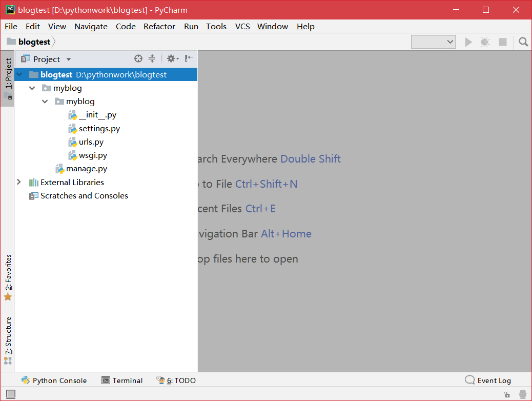Open the File menu

[11, 27]
